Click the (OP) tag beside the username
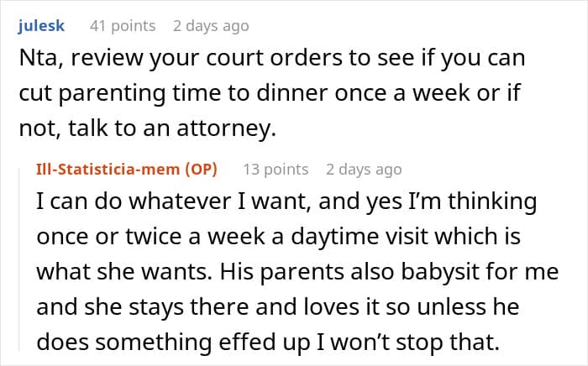The width and height of the screenshot is (588, 366). coord(200,170)
